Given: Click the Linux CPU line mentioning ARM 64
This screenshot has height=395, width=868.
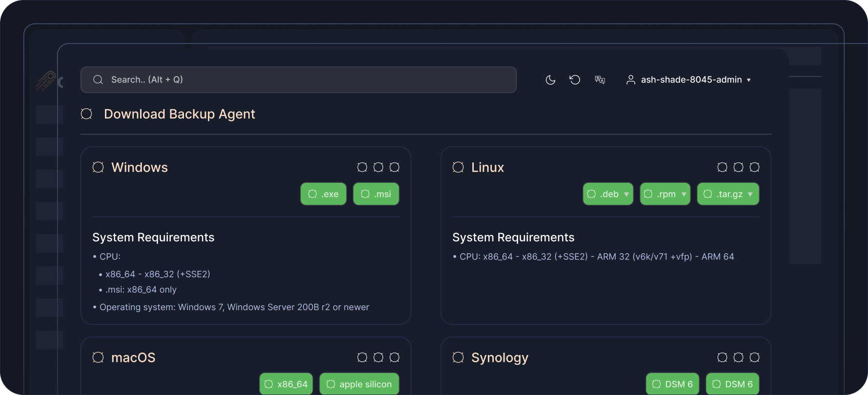Looking at the screenshot, I should (x=597, y=257).
